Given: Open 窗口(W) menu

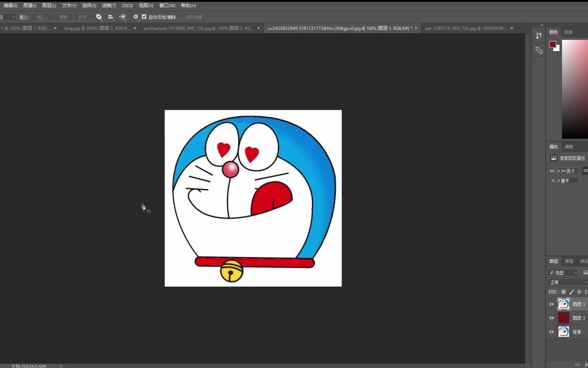Looking at the screenshot, I should (167, 5).
